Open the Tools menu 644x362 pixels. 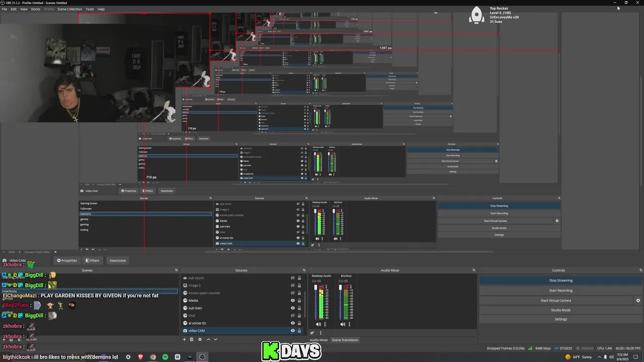click(x=90, y=9)
